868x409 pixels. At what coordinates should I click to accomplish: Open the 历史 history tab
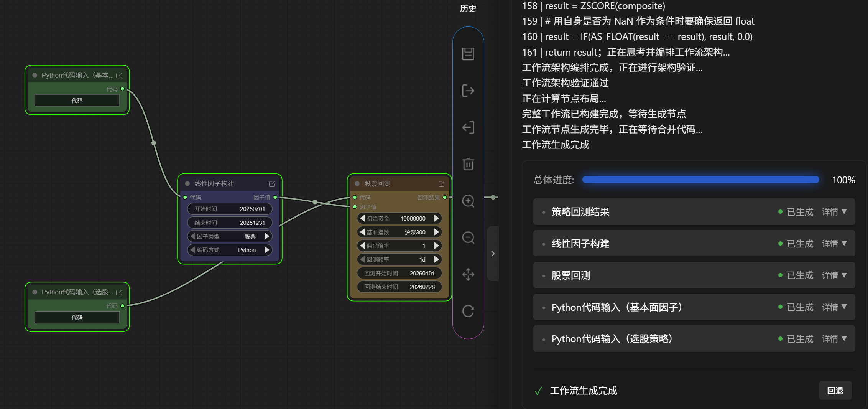[x=468, y=8]
